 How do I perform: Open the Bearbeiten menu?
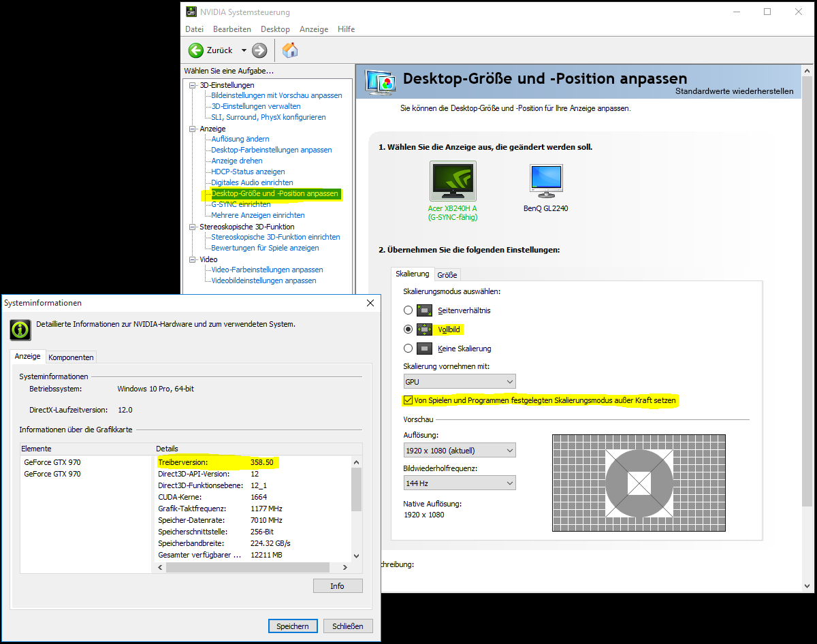(x=232, y=29)
